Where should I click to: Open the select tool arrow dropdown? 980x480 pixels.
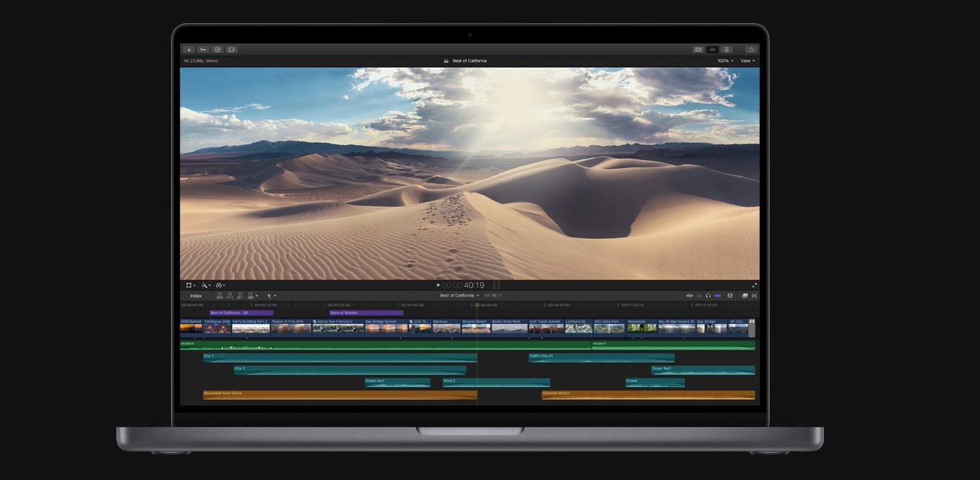272,295
